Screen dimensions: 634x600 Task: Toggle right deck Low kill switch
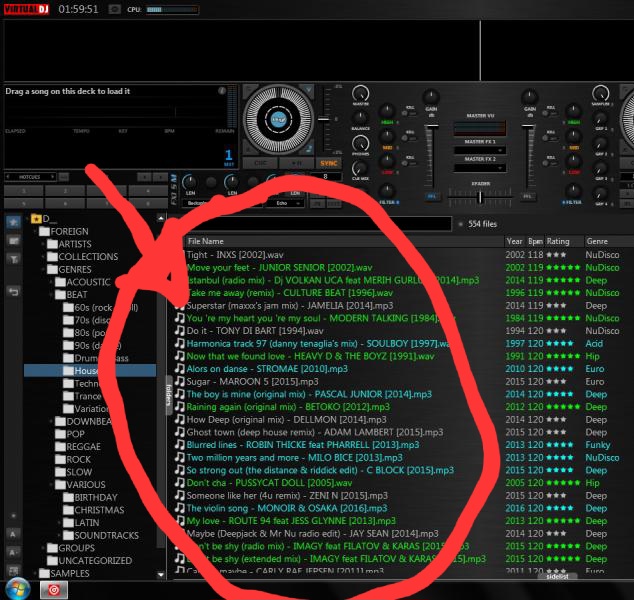[549, 163]
